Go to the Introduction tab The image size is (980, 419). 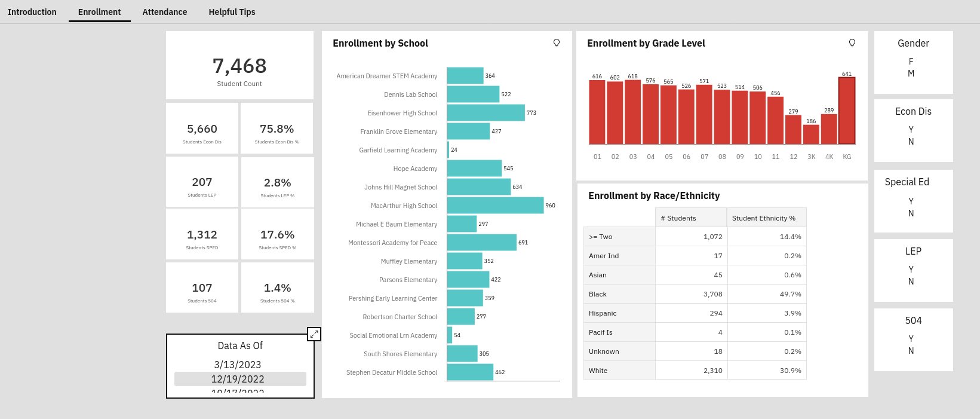(32, 12)
